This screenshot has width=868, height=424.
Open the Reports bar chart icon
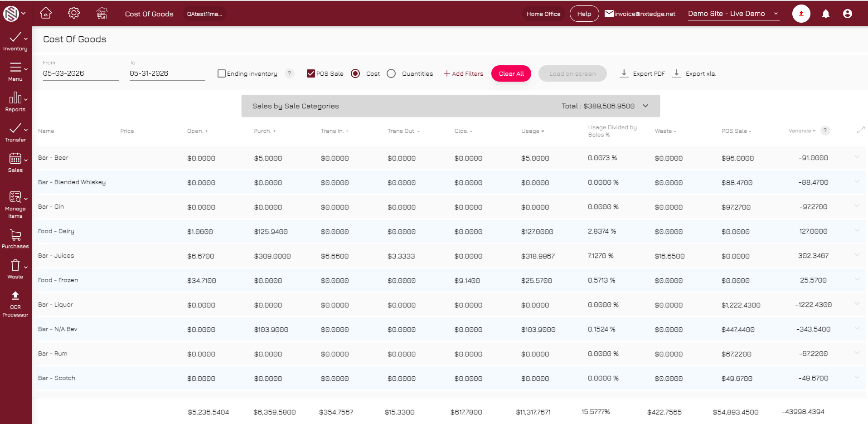pos(15,97)
